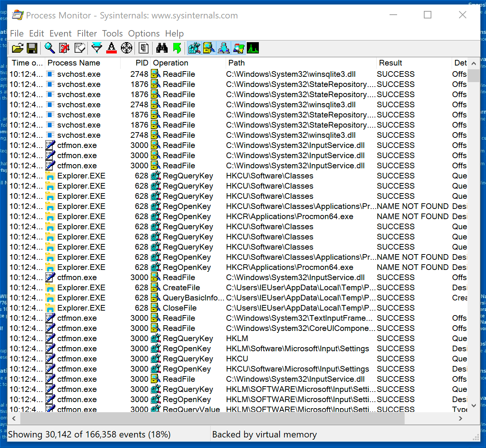Toggle Show Profiling Events graph icon

tap(253, 48)
